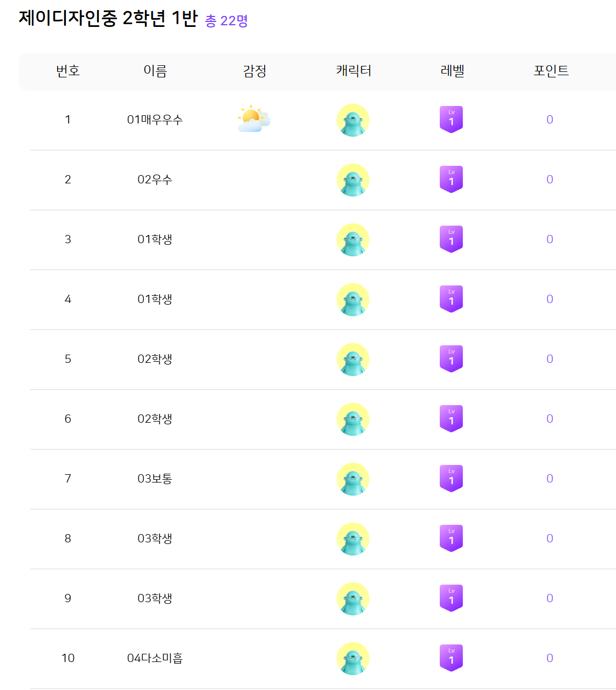
Task: Click the 포인트 column header
Action: click(551, 71)
